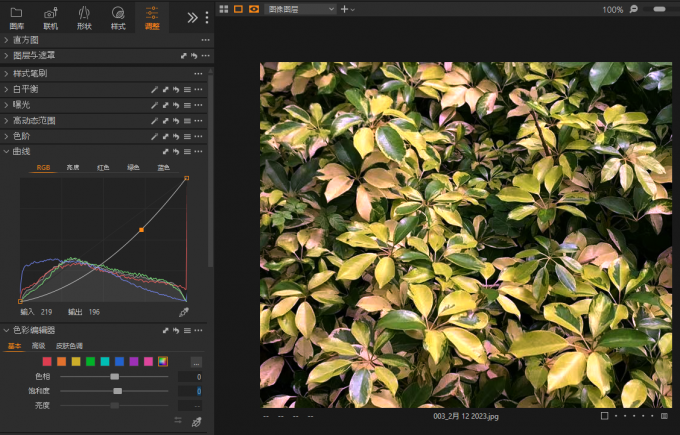Expand the 样式笔刷 panel
Screen dimensions: 680x435
click(6, 73)
